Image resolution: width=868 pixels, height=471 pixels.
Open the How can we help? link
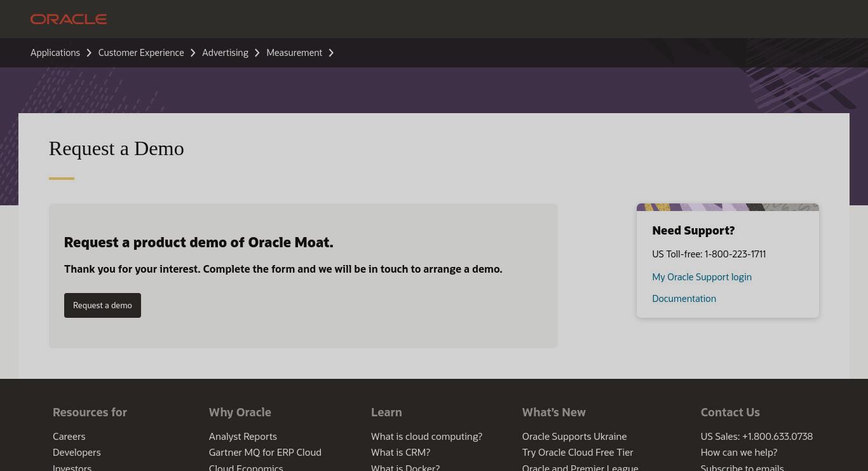(739, 453)
